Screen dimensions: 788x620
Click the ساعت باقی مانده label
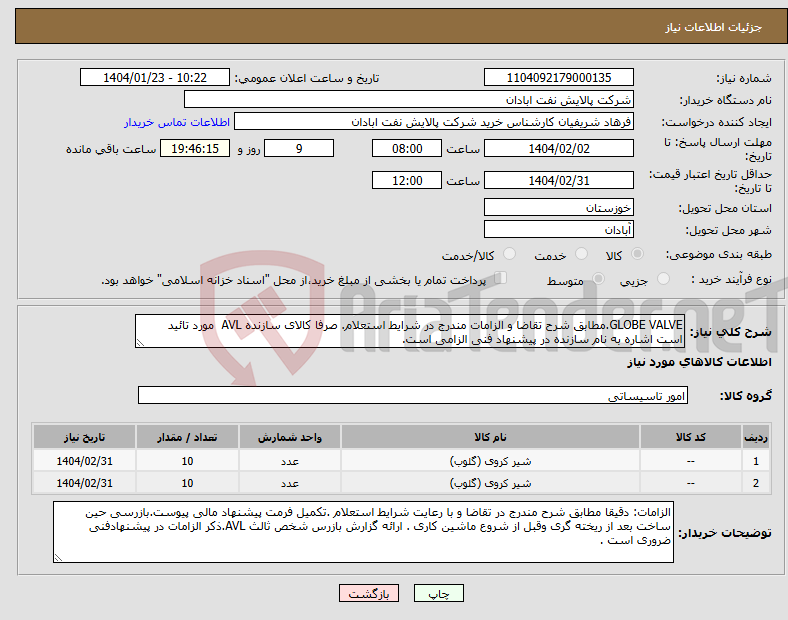pos(111,149)
